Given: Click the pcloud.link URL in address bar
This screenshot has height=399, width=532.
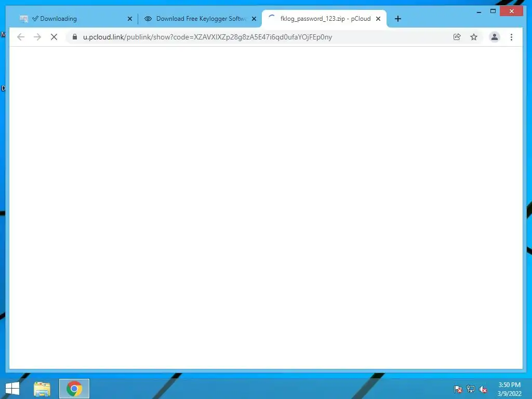Looking at the screenshot, I should pyautogui.click(x=207, y=37).
